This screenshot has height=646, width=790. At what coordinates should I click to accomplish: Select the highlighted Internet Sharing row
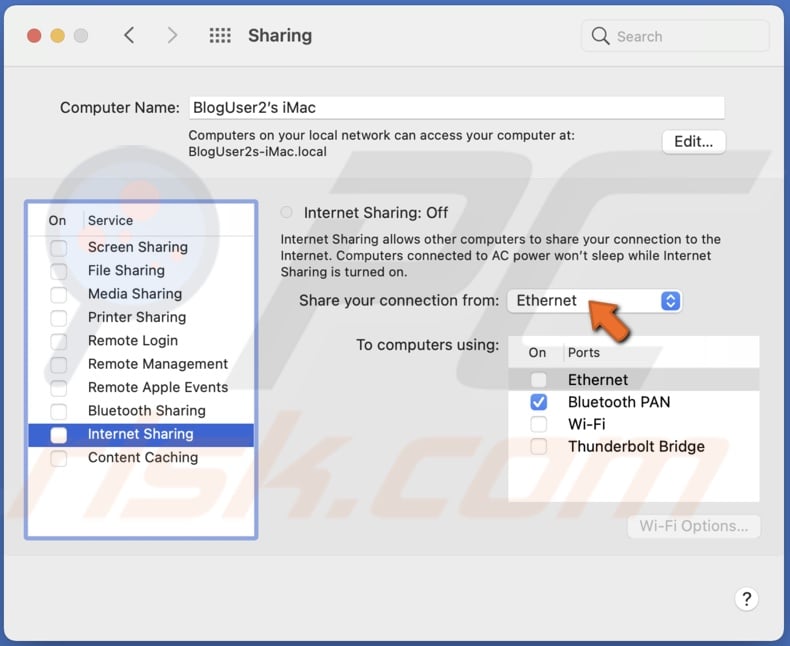pyautogui.click(x=141, y=435)
